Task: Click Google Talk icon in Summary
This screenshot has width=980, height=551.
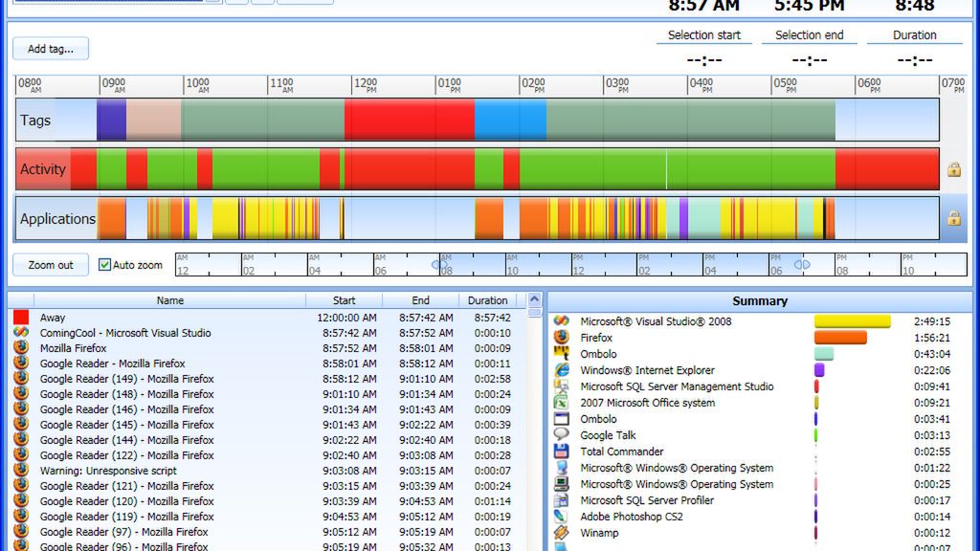Action: (x=561, y=435)
